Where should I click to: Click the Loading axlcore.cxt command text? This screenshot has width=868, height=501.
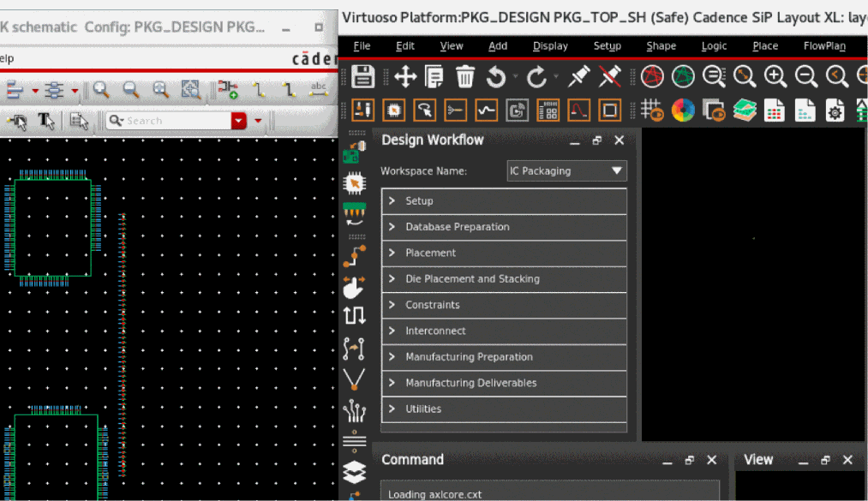coord(434,494)
